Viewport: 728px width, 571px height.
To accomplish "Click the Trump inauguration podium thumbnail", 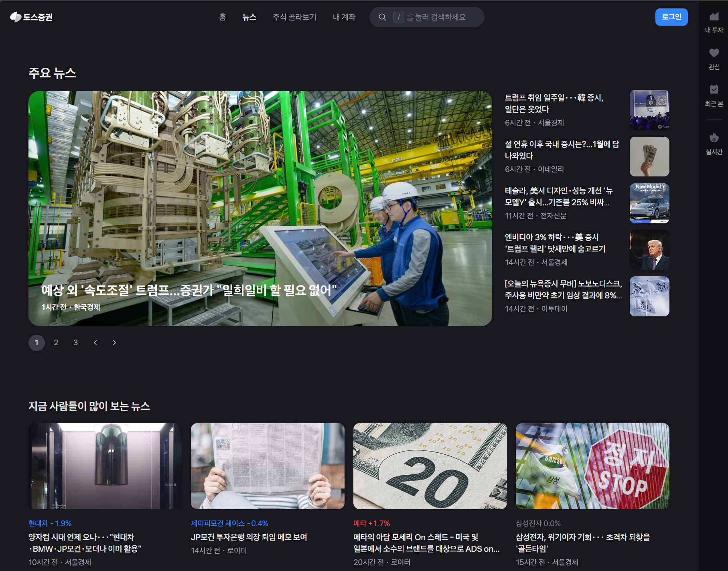I will point(649,110).
